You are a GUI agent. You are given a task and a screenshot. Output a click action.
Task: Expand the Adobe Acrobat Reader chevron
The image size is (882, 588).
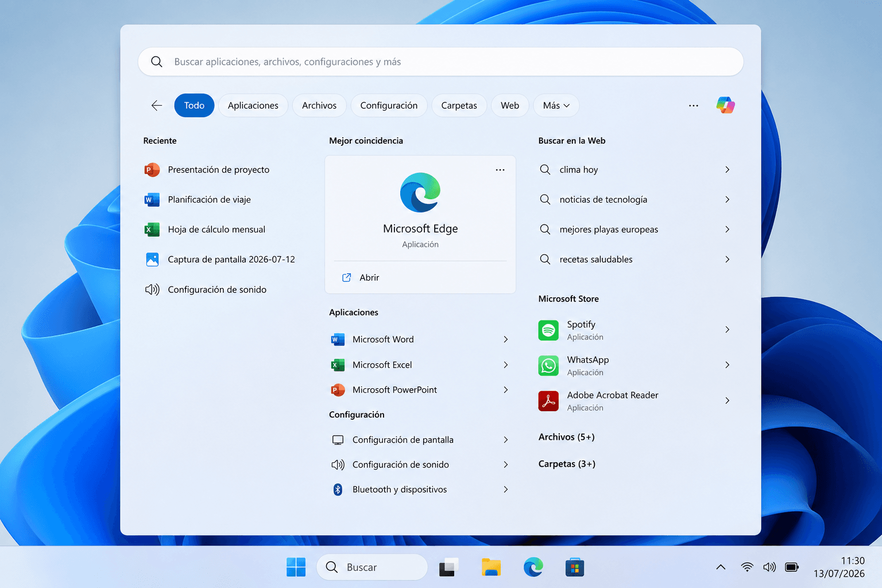[x=727, y=401]
